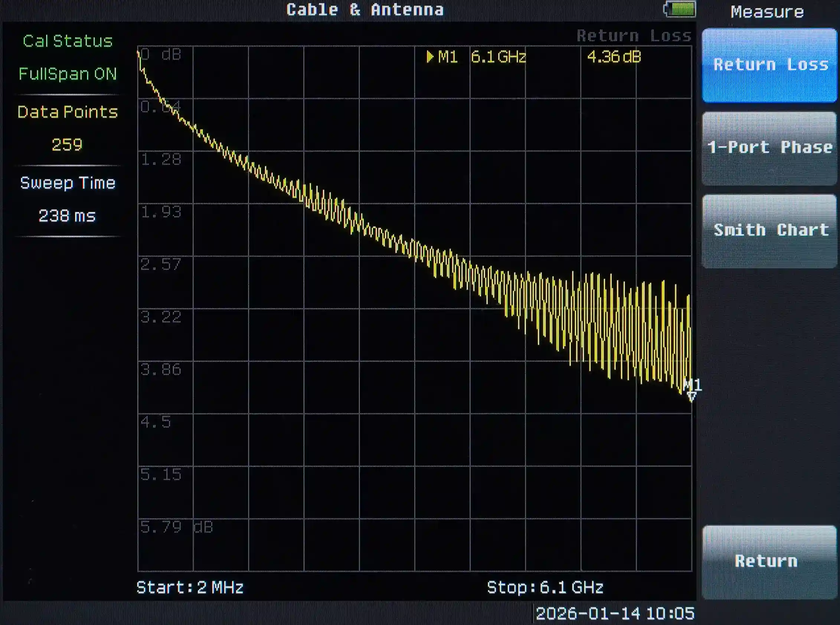Viewport: 840px width, 625px height.
Task: Select the Return Loss measurement button
Action: (x=769, y=65)
